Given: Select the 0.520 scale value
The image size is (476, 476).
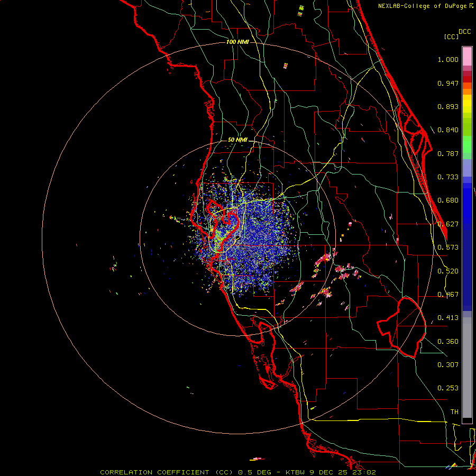Looking at the screenshot, I should tap(448, 271).
